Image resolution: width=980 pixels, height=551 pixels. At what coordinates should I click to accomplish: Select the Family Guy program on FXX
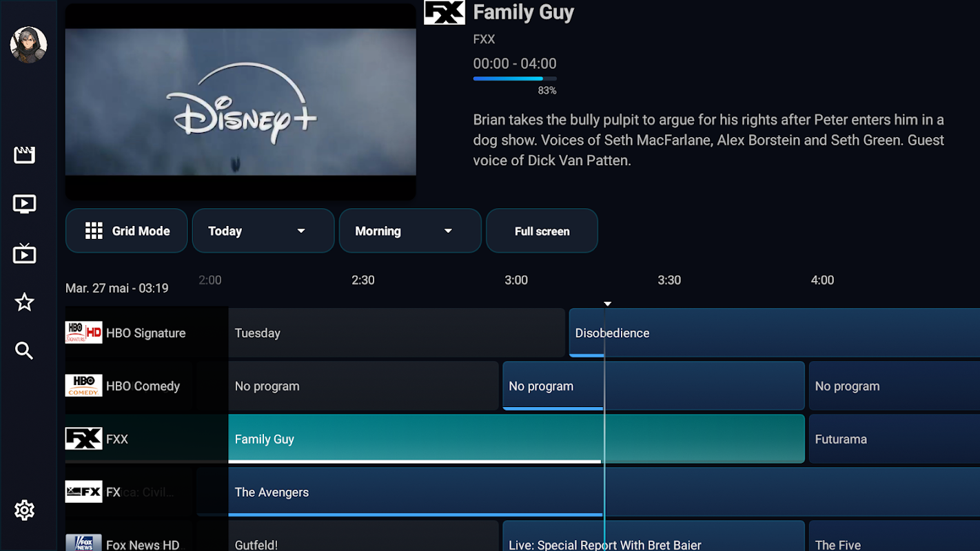(516, 439)
